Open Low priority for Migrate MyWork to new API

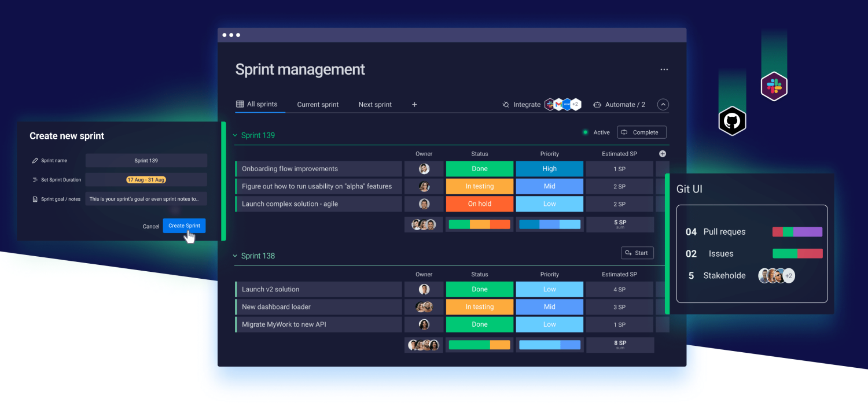(x=550, y=324)
